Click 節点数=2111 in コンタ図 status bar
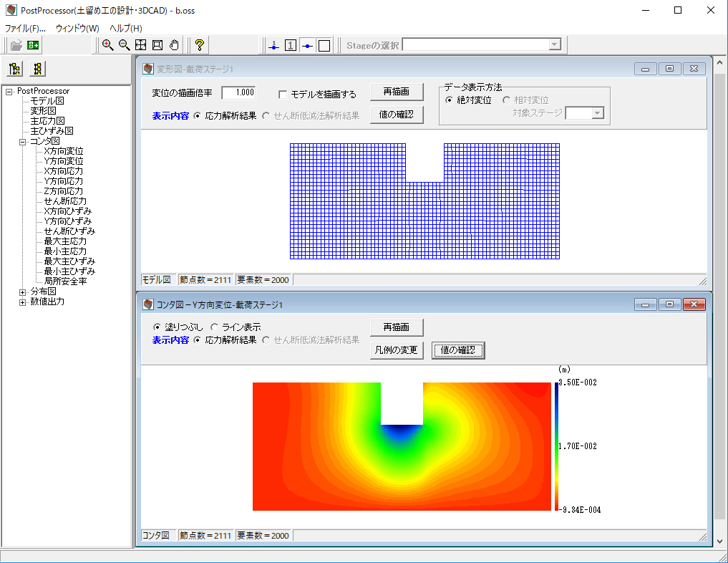Image resolution: width=728 pixels, height=563 pixels. tap(205, 536)
